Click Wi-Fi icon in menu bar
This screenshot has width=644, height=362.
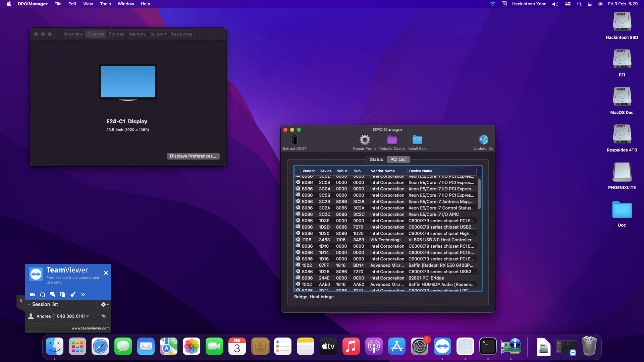492,4
